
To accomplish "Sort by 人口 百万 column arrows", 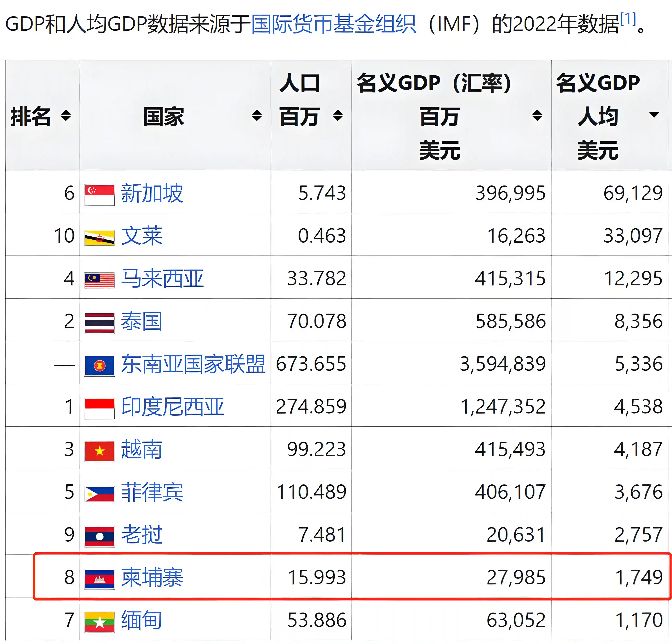I will click(x=338, y=115).
